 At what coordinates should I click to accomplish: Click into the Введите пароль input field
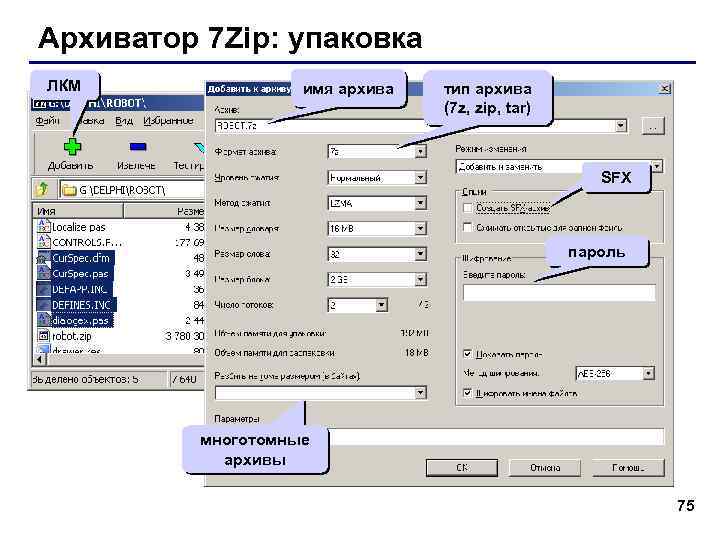559,292
